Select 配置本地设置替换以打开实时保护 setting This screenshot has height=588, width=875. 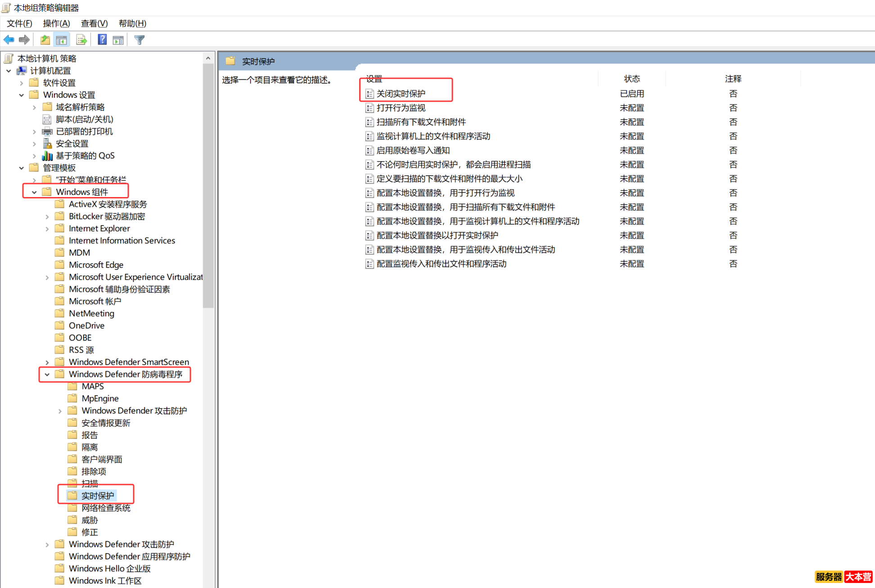click(x=437, y=235)
